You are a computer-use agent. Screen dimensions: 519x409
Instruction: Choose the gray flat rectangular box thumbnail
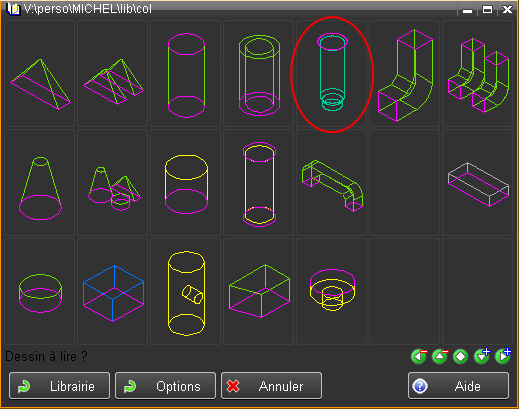(477, 183)
